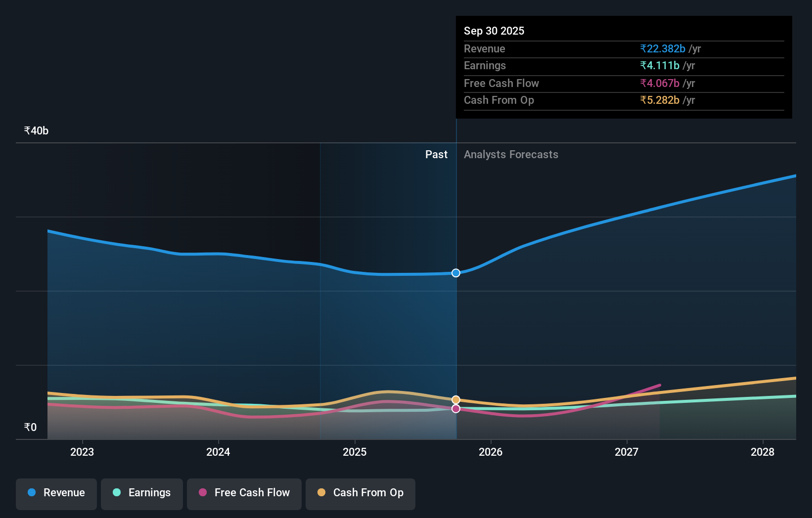Click the Cash From Op legend dot icon
The height and width of the screenshot is (518, 812).
click(321, 492)
